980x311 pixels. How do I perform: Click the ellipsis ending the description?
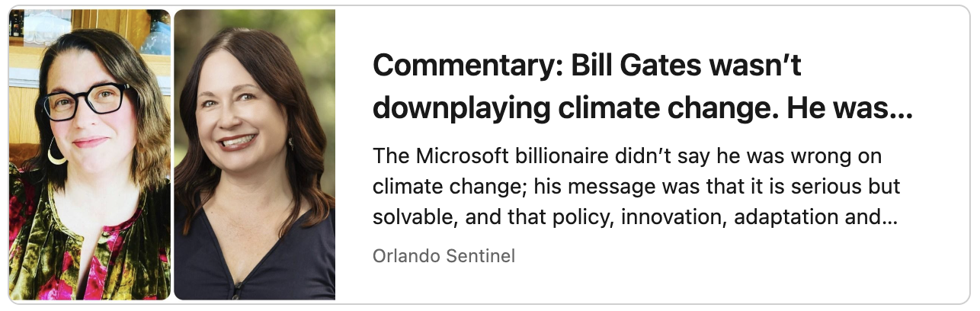click(888, 217)
